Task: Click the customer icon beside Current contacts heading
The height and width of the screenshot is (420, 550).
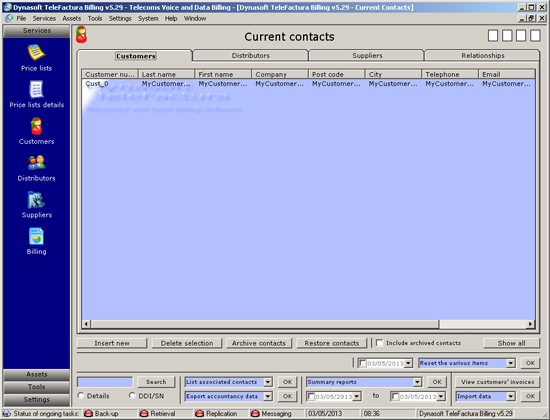Action: pyautogui.click(x=81, y=35)
